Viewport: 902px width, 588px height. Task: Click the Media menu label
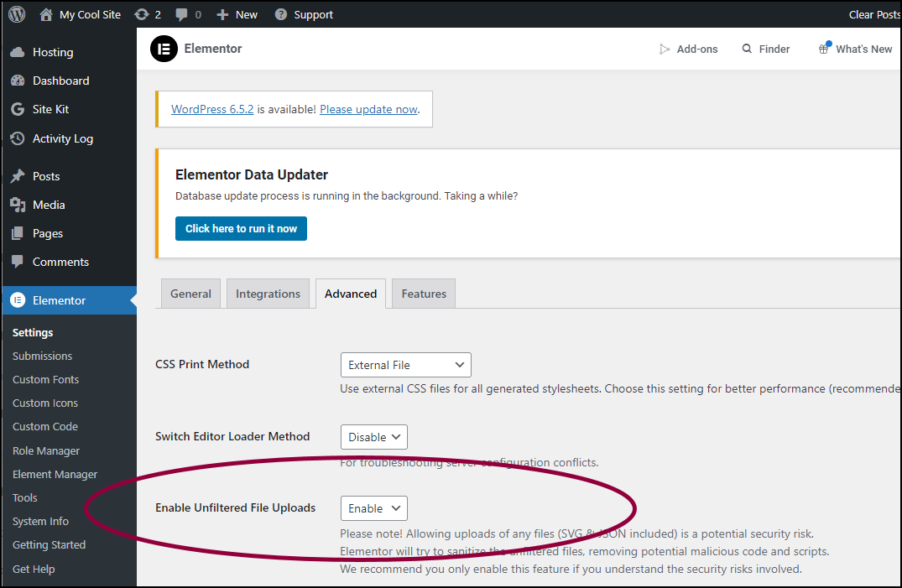(49, 205)
